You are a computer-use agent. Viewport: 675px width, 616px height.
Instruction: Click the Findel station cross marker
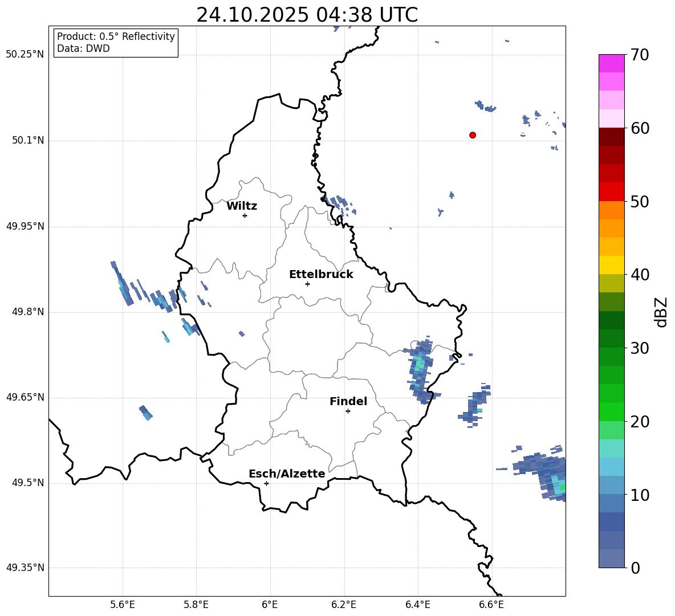(x=348, y=411)
